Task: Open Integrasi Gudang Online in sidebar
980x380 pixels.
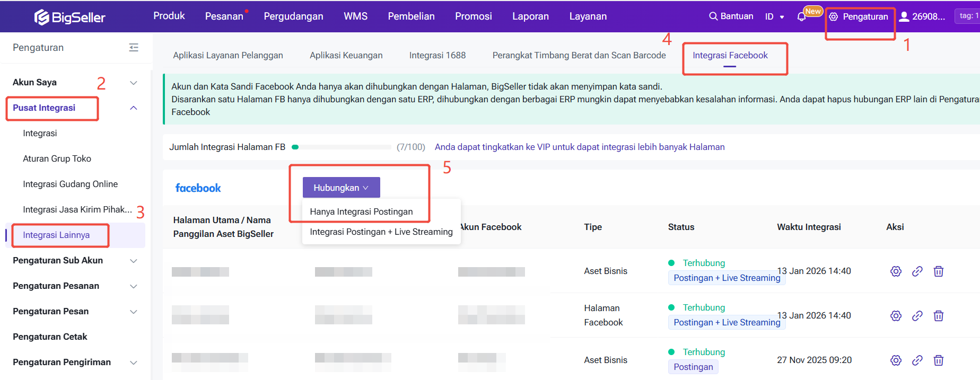Action: tap(70, 184)
